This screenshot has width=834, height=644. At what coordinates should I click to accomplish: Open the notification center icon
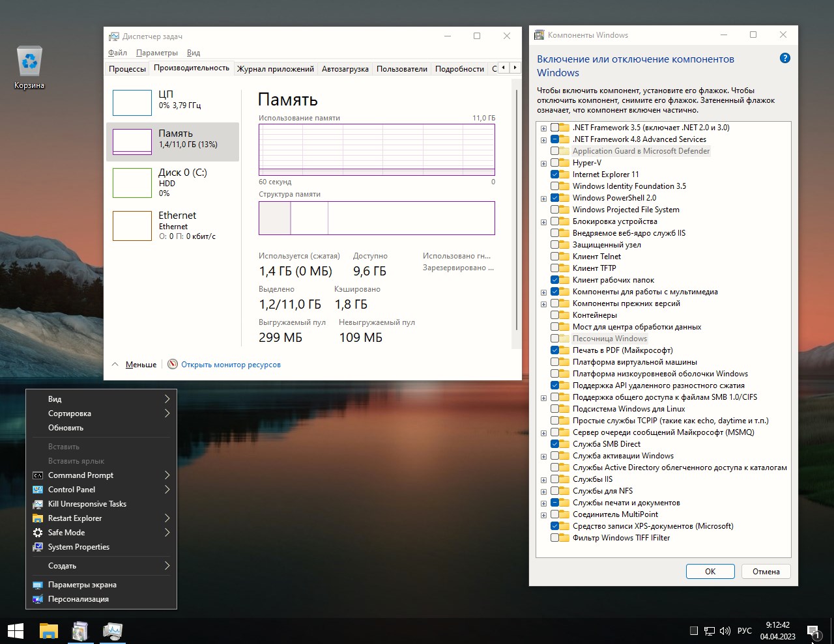click(813, 630)
